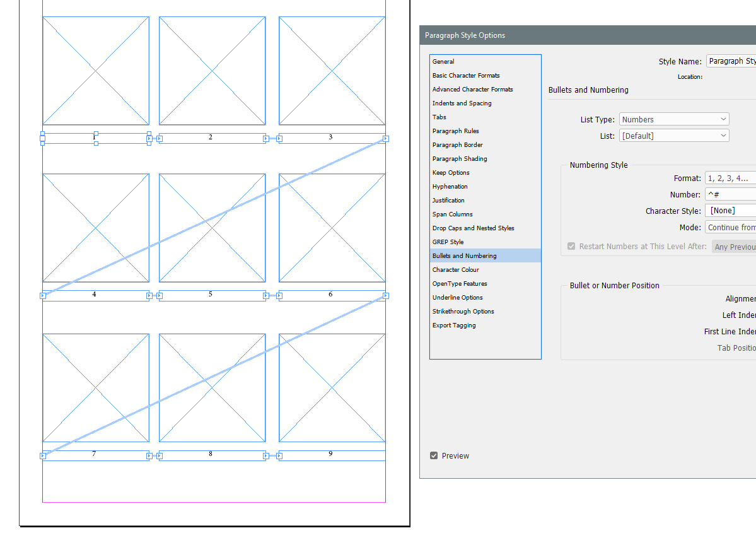The width and height of the screenshot is (756, 533).
Task: Click caption number 5 text
Action: click(210, 294)
